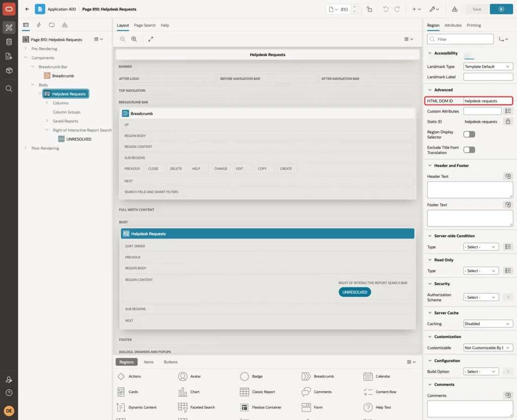Redo the last change
Viewport: 517px width, 420px height.
397,9
